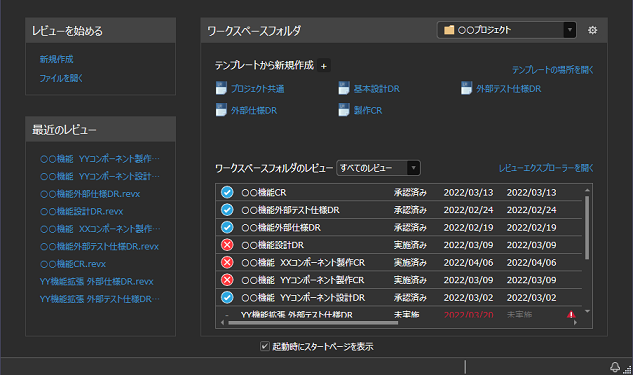Image resolution: width=633 pixels, height=375 pixels.
Task: Click blue approved checkmark for ○○機能CR
Action: point(227,192)
